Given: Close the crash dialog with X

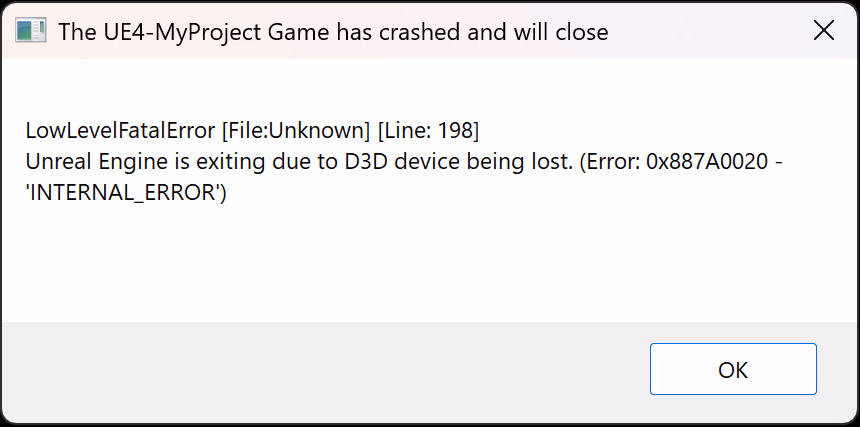Looking at the screenshot, I should [824, 31].
